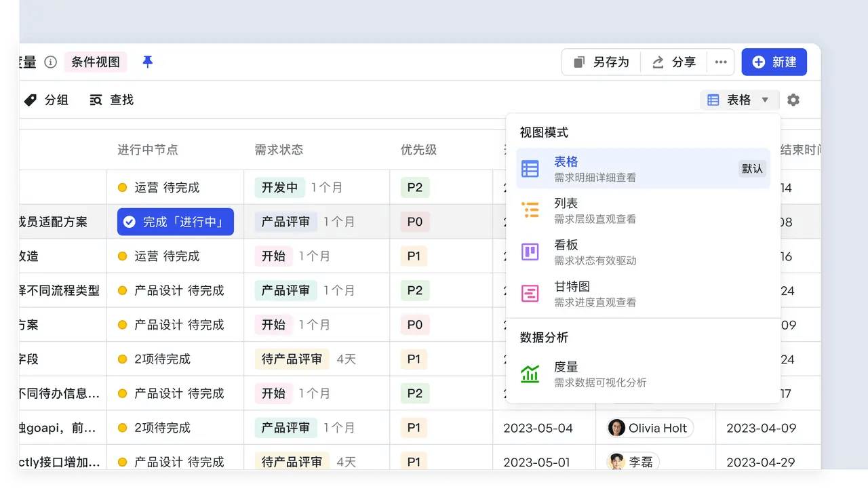
Task: Click the 数据分析 section heading
Action: [544, 337]
